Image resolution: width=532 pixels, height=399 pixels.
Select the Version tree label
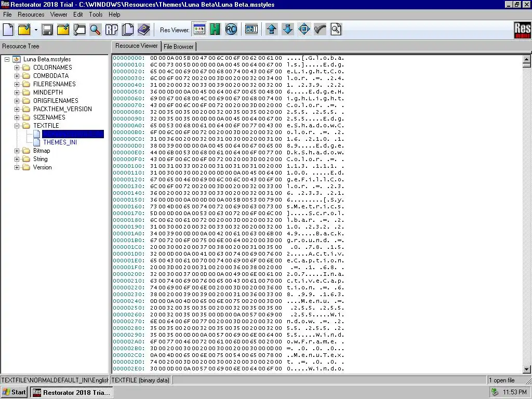point(42,167)
